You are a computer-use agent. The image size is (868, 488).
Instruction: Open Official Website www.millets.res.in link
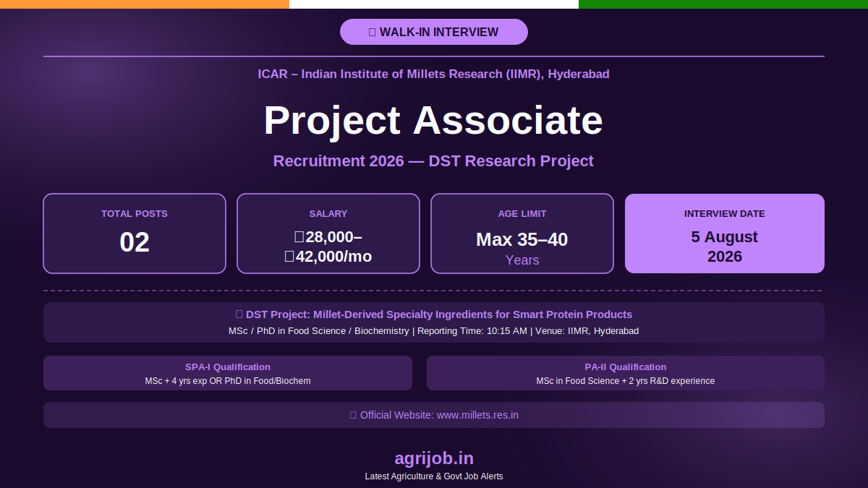pos(434,415)
